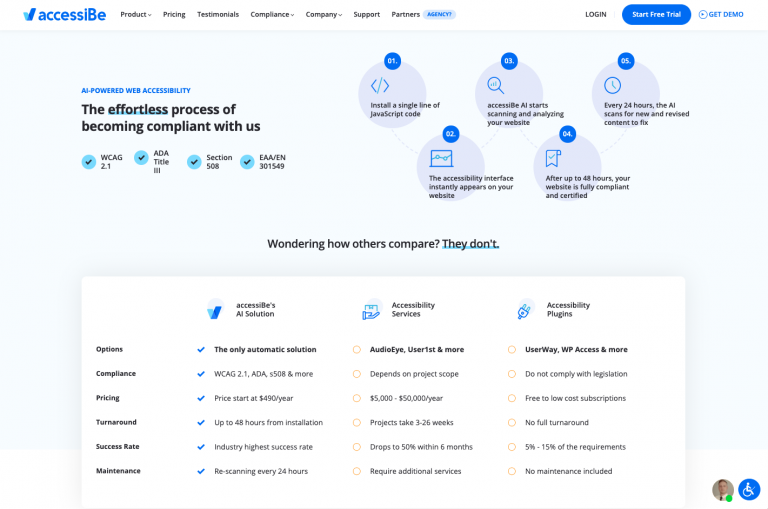Open the Support page
This screenshot has height=509, width=768.
point(366,15)
